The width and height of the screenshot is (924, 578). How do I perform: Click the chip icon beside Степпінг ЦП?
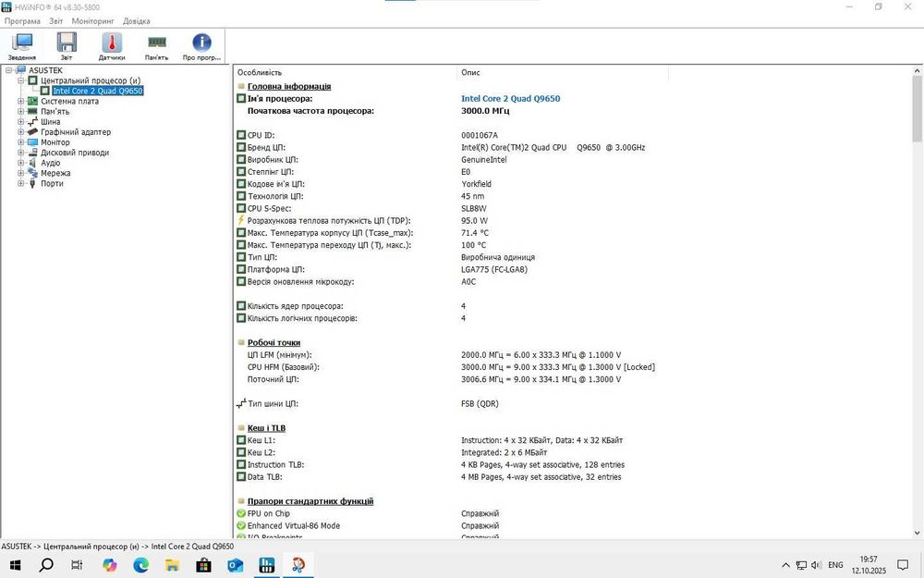point(241,172)
